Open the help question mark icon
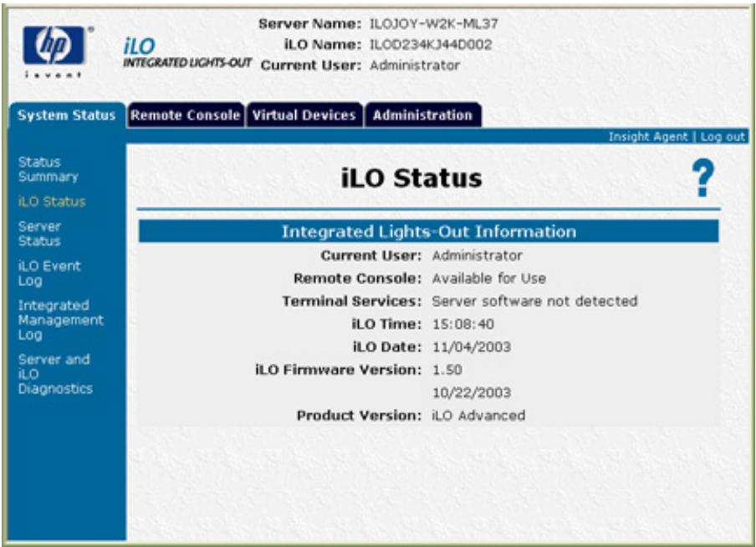The width and height of the screenshot is (756, 547). point(703,177)
